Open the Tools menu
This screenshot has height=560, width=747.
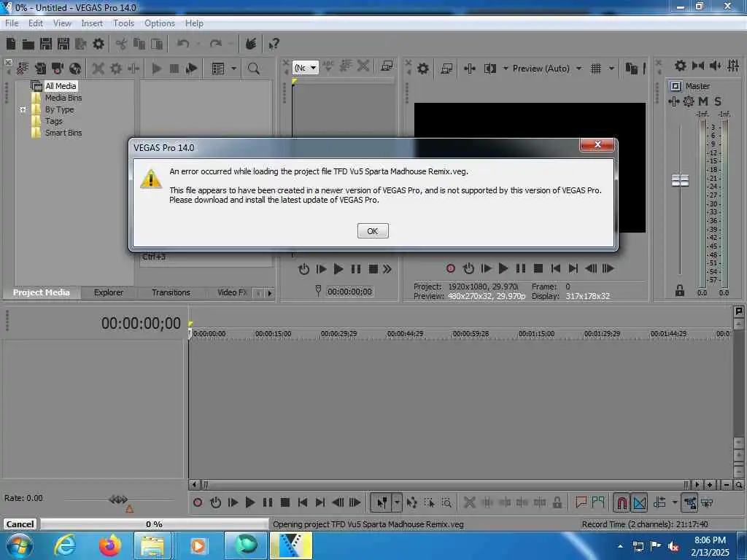123,23
